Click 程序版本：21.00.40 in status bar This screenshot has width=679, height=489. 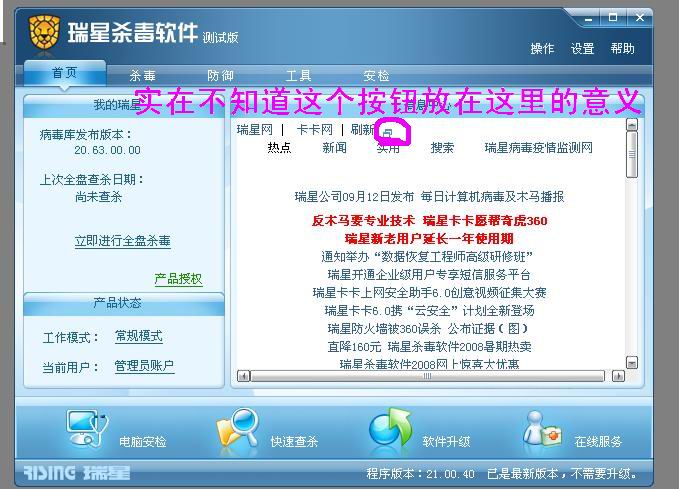420,474
